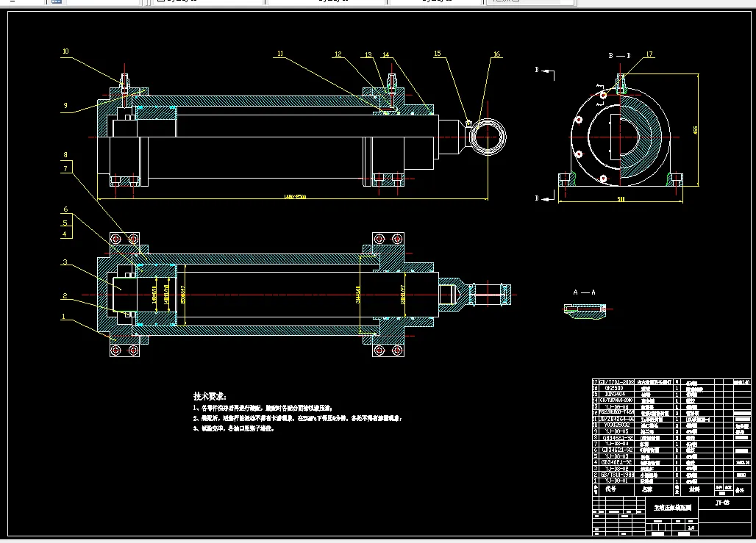Click "GB/T810-1988" standard in parts list
Screen dimensions: 756x543
pyautogui.click(x=617, y=475)
